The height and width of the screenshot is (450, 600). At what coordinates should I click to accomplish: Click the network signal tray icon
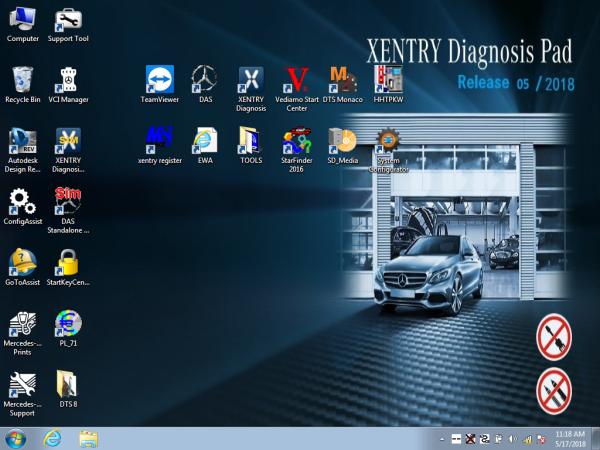(x=527, y=439)
